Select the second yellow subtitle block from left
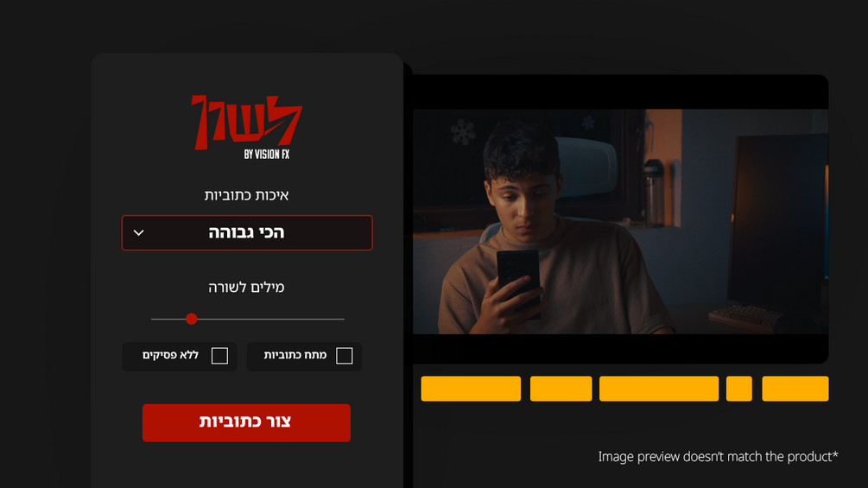This screenshot has width=868, height=488. coord(561,389)
